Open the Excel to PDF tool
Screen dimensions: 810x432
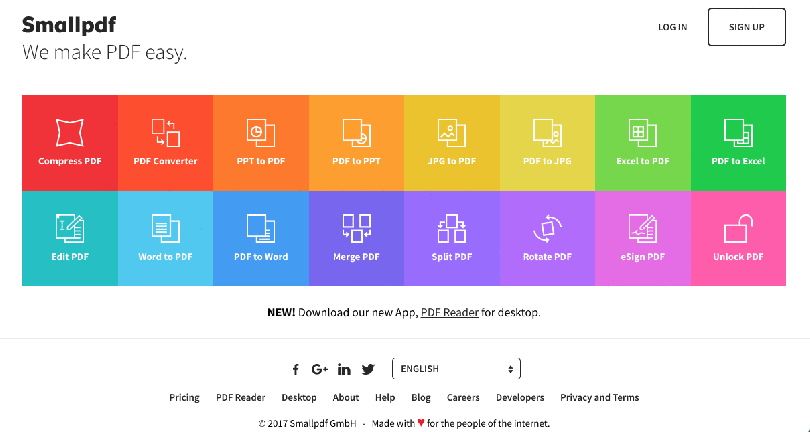(x=643, y=143)
